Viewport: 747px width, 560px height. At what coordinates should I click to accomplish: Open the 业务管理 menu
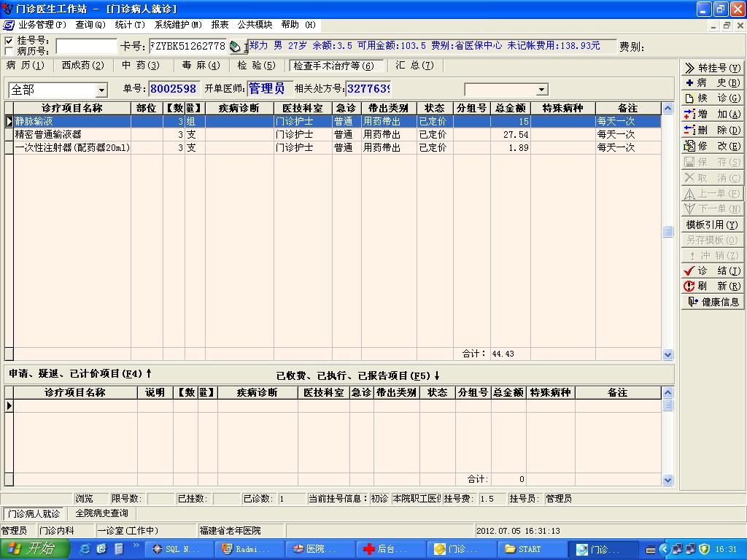click(42, 25)
